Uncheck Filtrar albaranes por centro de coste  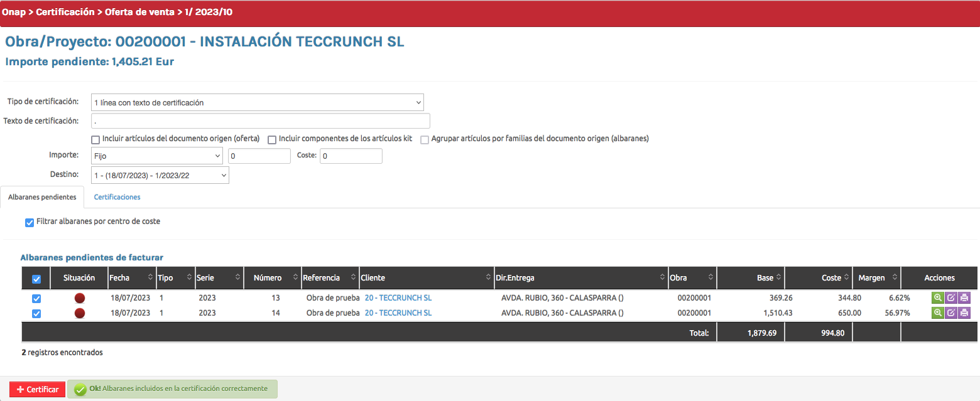pyautogui.click(x=30, y=222)
